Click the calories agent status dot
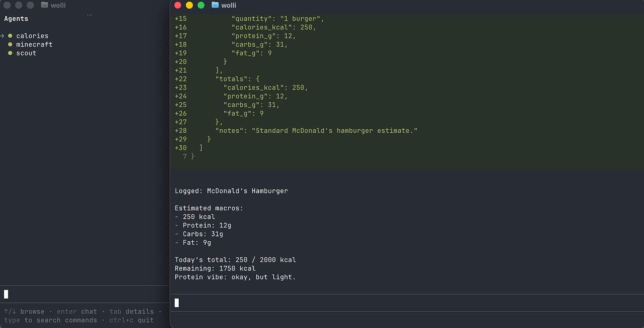This screenshot has width=644, height=328. [10, 36]
